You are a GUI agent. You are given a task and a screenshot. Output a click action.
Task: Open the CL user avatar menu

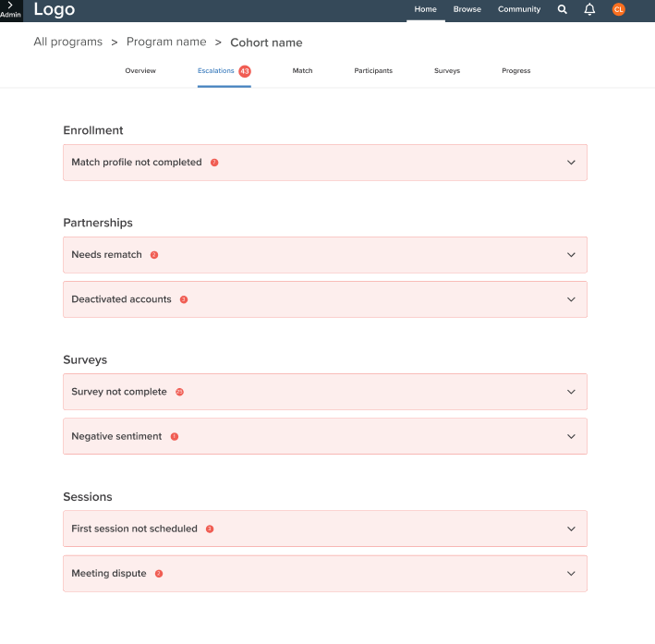point(618,9)
